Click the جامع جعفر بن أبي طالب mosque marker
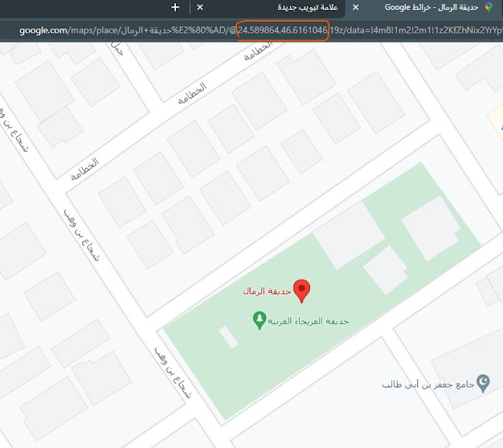This screenshot has width=503, height=448. pyautogui.click(x=483, y=383)
